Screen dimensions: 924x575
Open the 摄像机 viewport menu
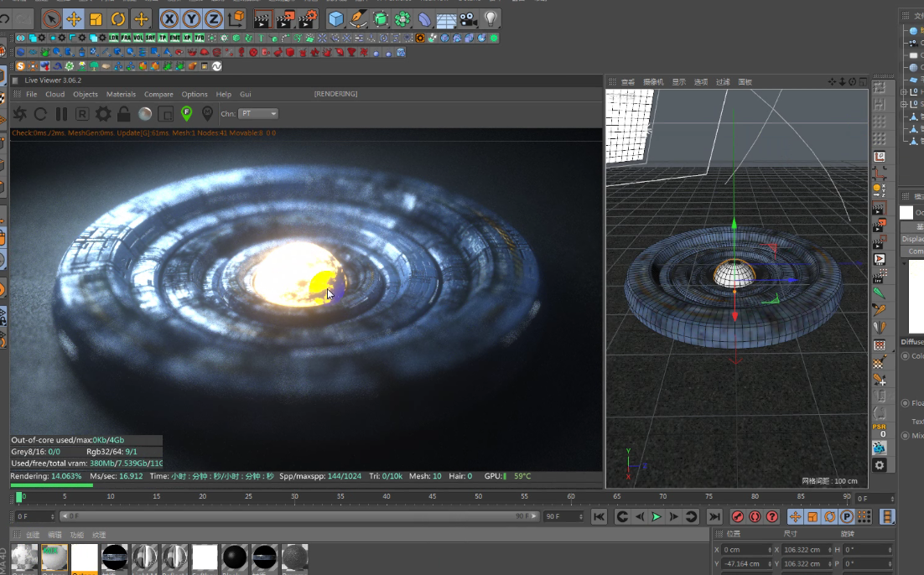coord(654,80)
